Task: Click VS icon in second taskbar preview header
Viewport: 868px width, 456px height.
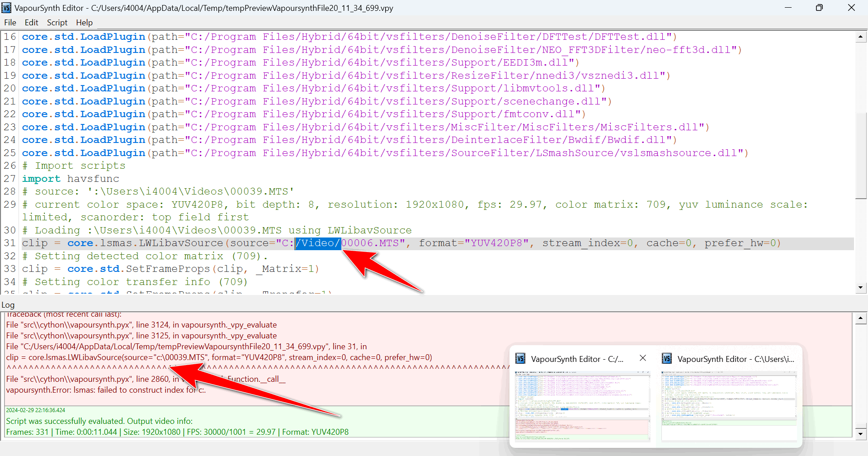Action: click(x=667, y=359)
